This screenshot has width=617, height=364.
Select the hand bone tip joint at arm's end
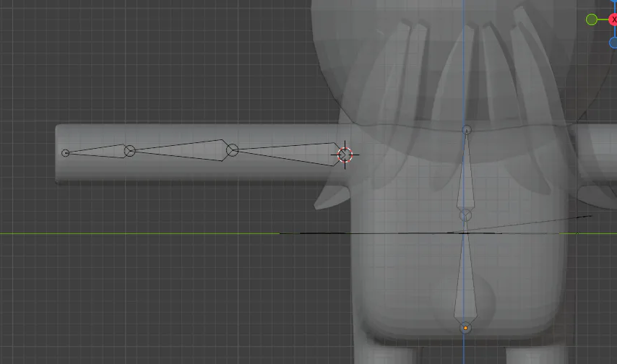(65, 152)
